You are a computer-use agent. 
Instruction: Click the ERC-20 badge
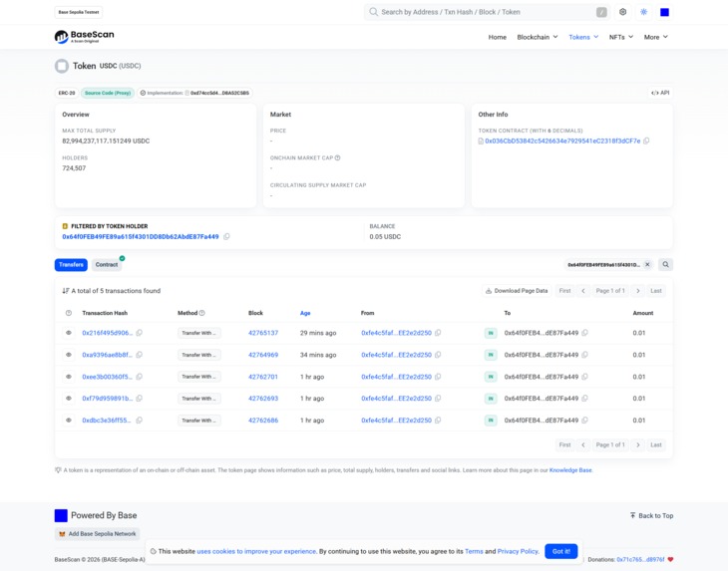67,93
